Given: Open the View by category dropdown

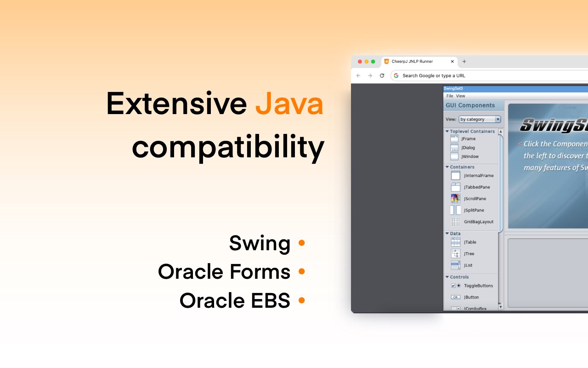Looking at the screenshot, I should click(480, 119).
